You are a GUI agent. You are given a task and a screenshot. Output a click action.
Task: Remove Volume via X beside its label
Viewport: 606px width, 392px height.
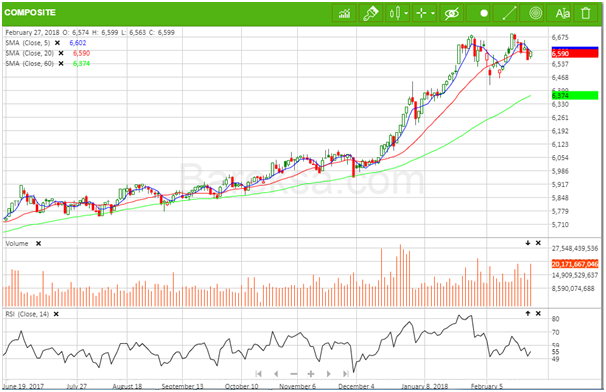(38, 244)
